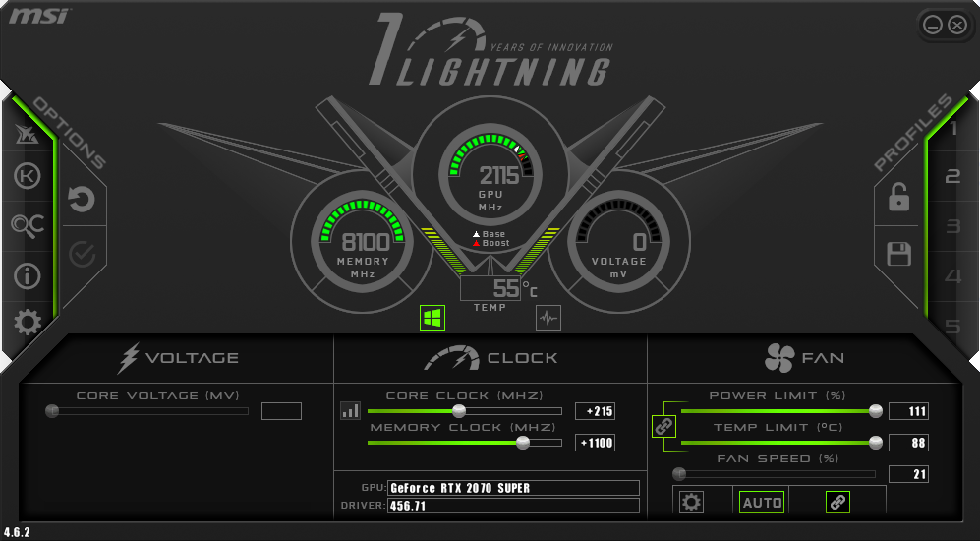Open fan settings gear icon
The image size is (980, 541).
tap(691, 502)
